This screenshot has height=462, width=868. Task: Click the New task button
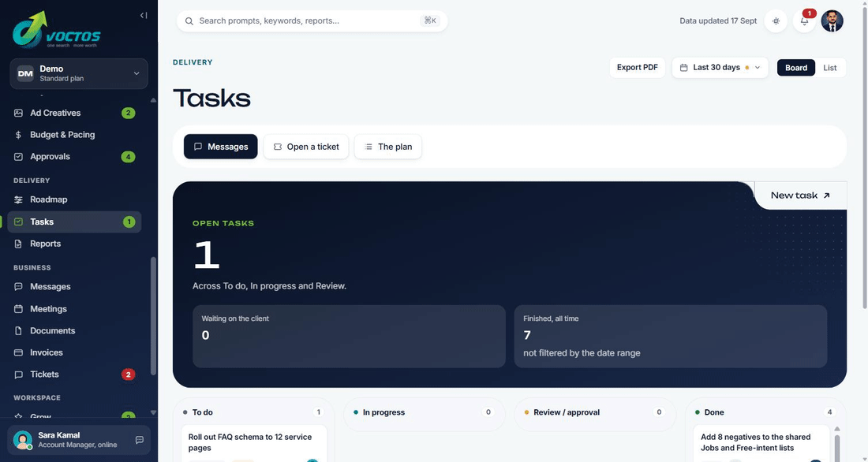[x=800, y=196]
